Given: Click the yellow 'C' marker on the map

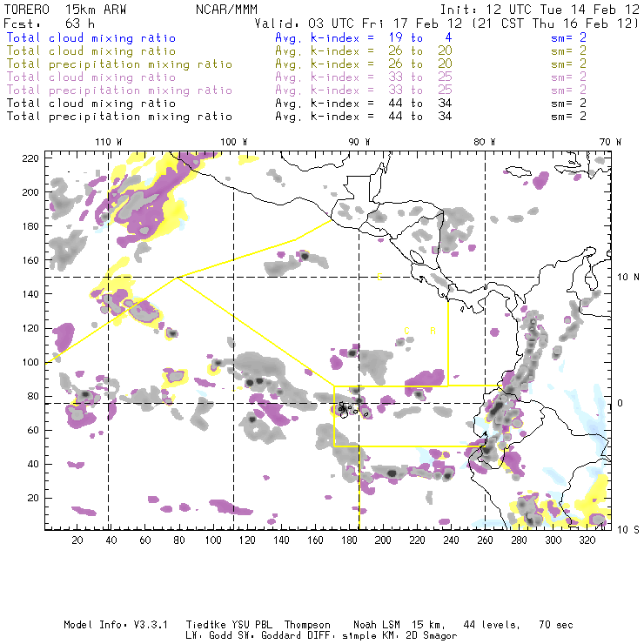Looking at the screenshot, I should click(x=406, y=331).
